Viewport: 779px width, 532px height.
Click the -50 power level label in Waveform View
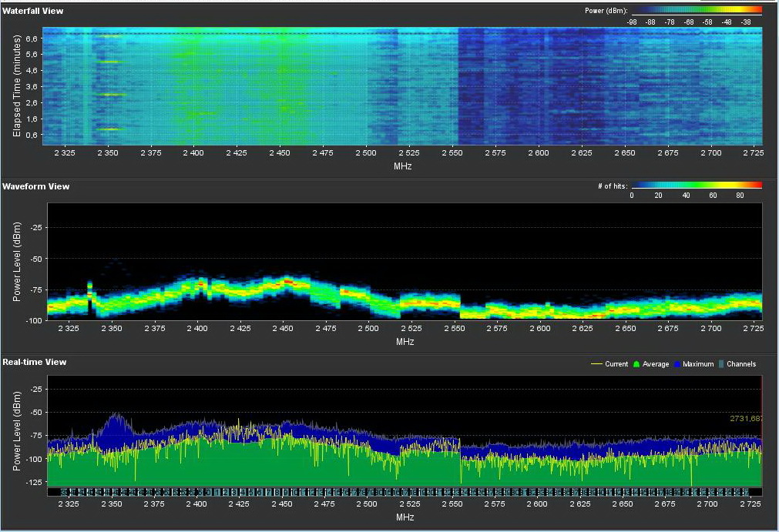click(x=35, y=259)
